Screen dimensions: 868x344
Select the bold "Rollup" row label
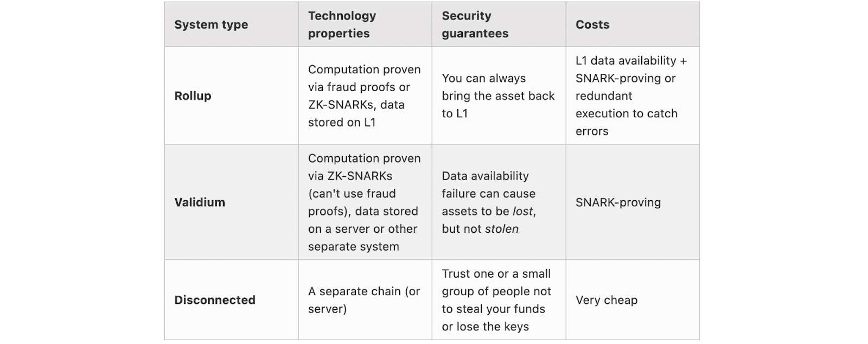[193, 96]
